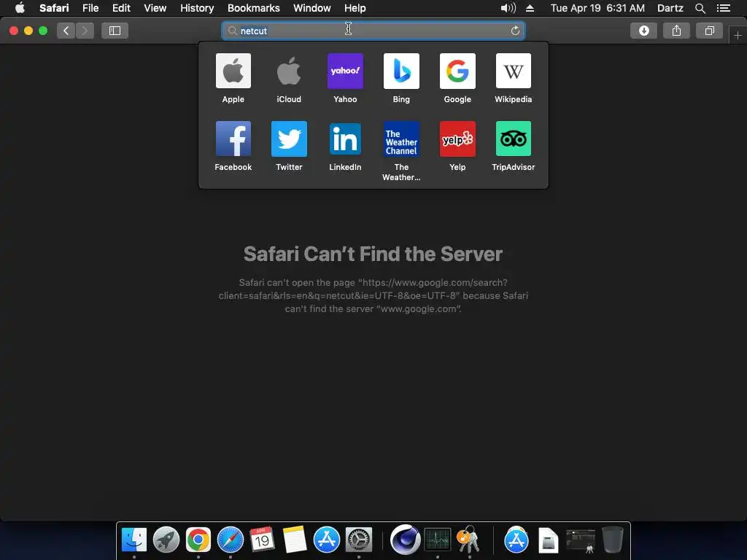Image resolution: width=747 pixels, height=560 pixels.
Task: Open Launchpad from the Dock
Action: (x=166, y=540)
